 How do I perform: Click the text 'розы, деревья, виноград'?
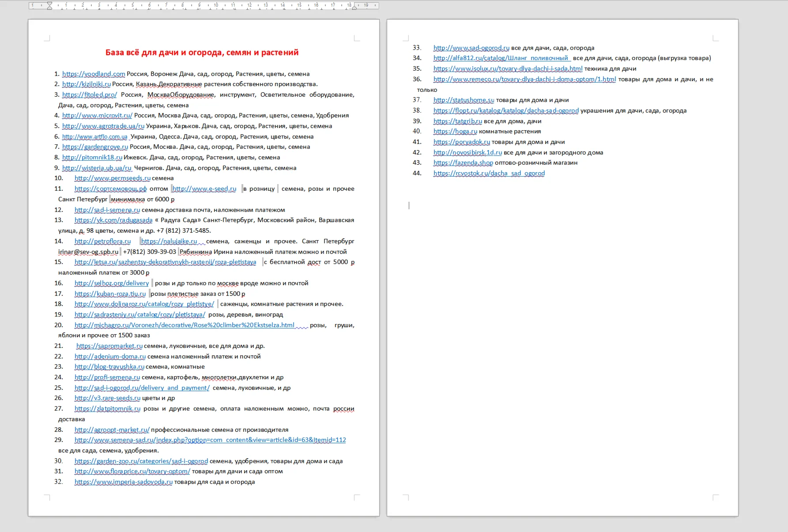pos(245,314)
